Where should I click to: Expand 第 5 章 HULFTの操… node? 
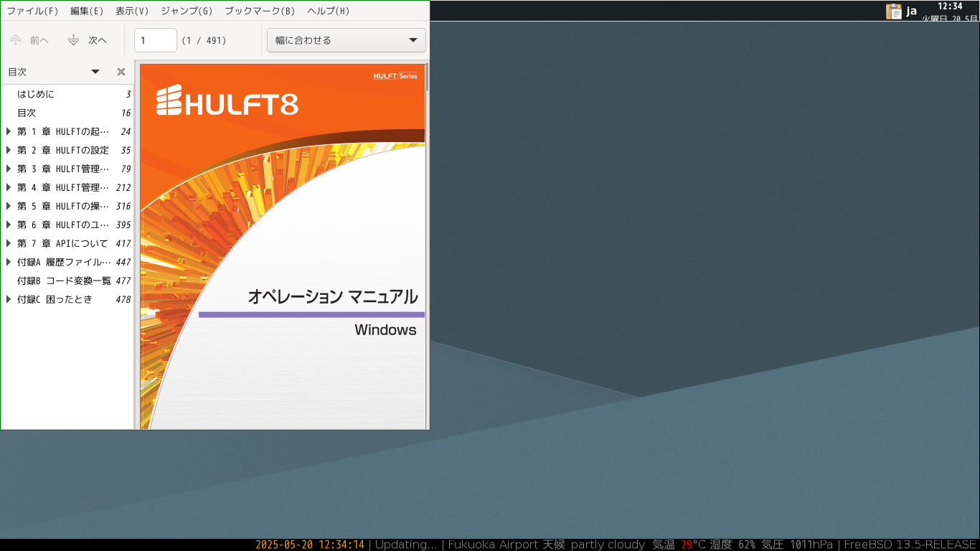(x=9, y=206)
